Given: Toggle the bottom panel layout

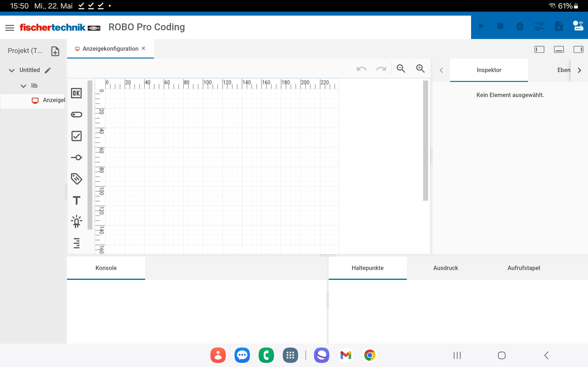Looking at the screenshot, I should point(559,50).
